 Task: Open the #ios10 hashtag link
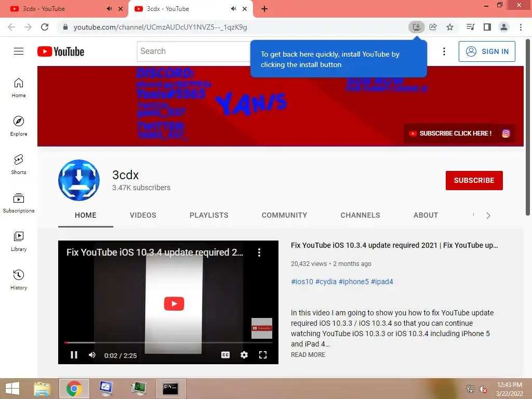point(302,282)
